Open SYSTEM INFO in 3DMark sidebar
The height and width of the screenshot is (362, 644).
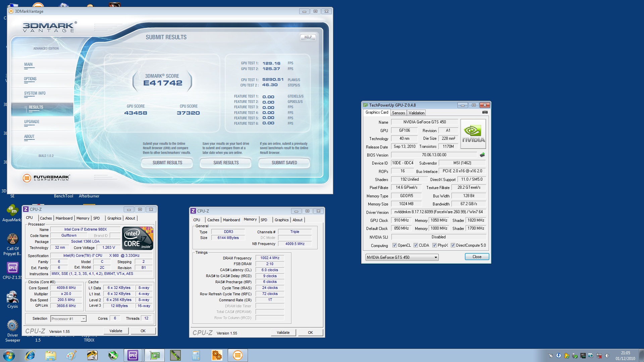pyautogui.click(x=35, y=94)
